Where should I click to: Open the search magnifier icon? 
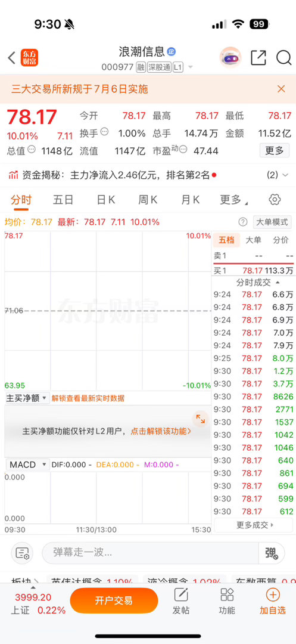(283, 58)
